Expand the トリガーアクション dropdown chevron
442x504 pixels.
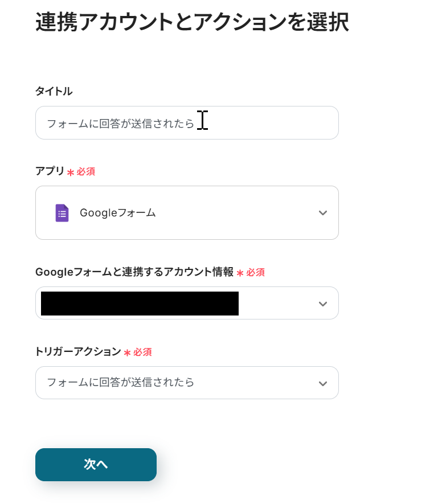point(323,383)
